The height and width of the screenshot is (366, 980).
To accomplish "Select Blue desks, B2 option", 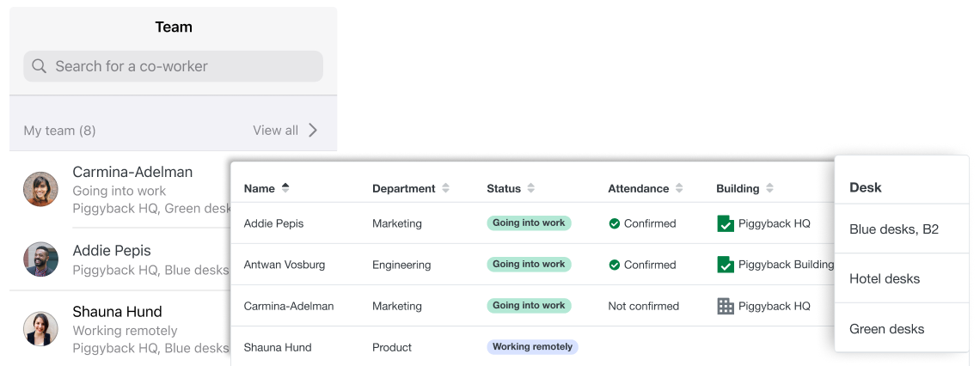I will (894, 229).
